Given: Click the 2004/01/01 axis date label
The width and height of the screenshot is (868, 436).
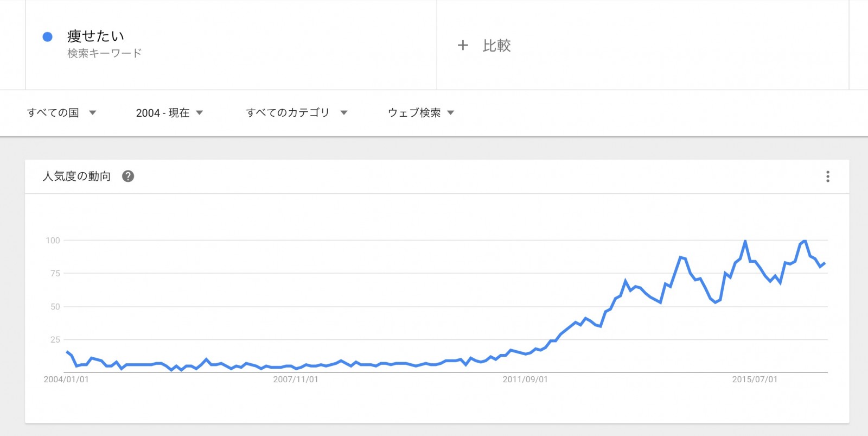Looking at the screenshot, I should pyautogui.click(x=66, y=379).
